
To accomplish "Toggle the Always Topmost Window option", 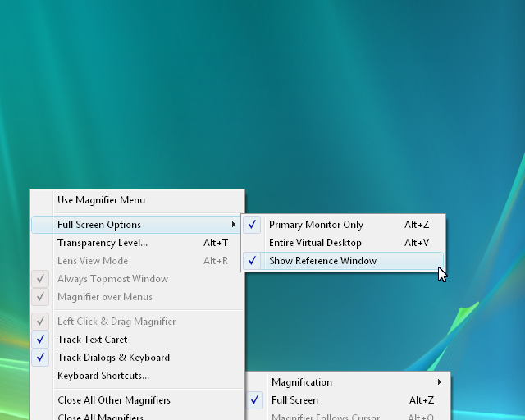I will 112,279.
